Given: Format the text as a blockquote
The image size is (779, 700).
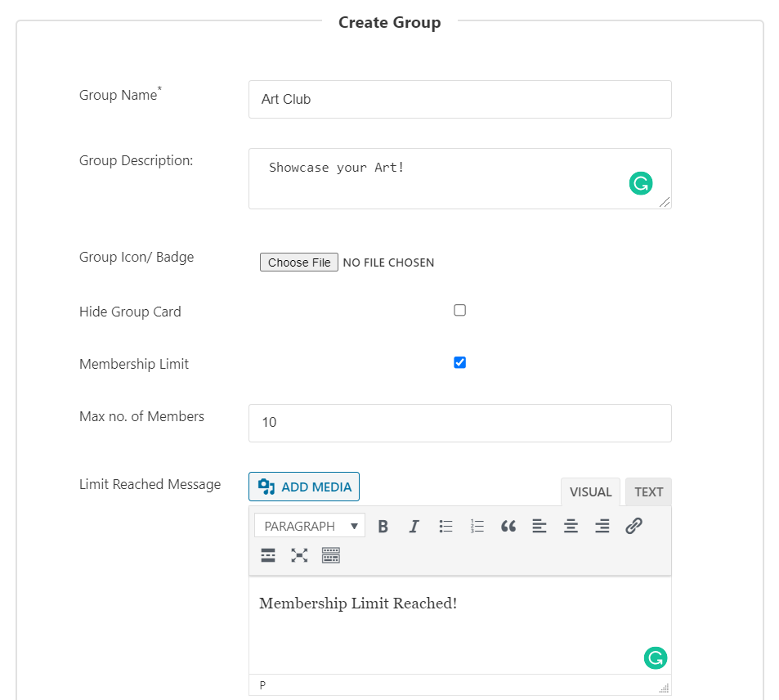Looking at the screenshot, I should pos(508,526).
